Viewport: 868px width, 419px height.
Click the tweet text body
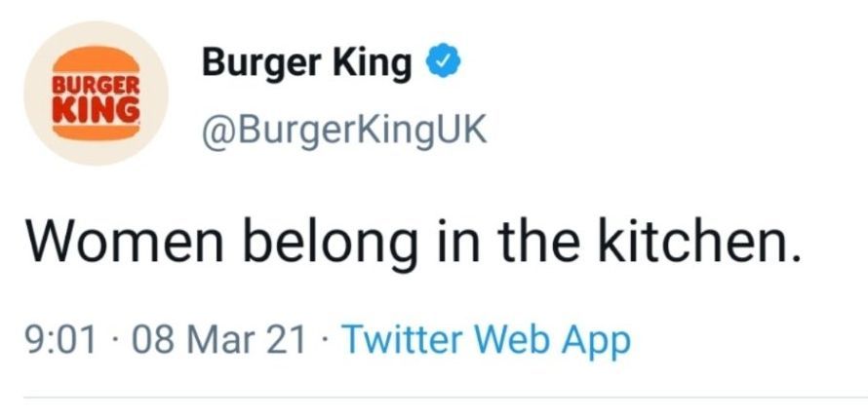pos(412,241)
